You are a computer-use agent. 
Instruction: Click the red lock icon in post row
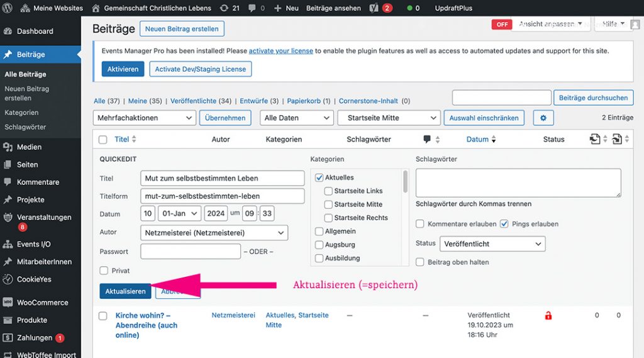[548, 315]
